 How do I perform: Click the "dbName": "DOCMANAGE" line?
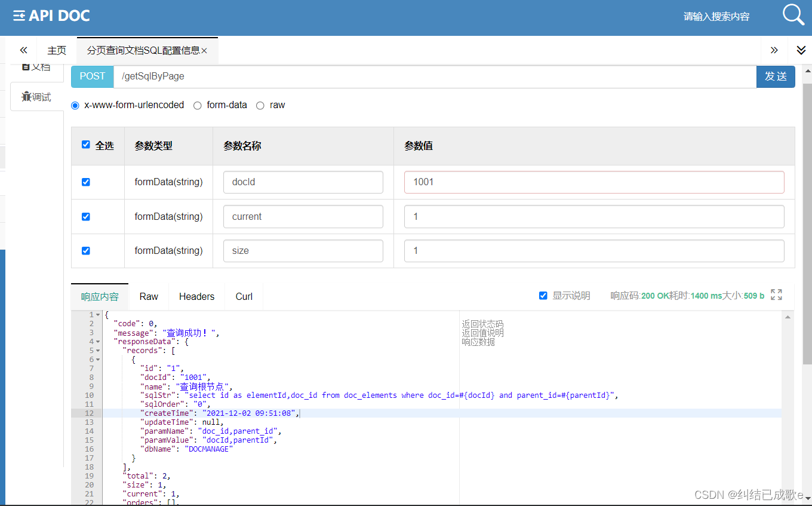186,449
